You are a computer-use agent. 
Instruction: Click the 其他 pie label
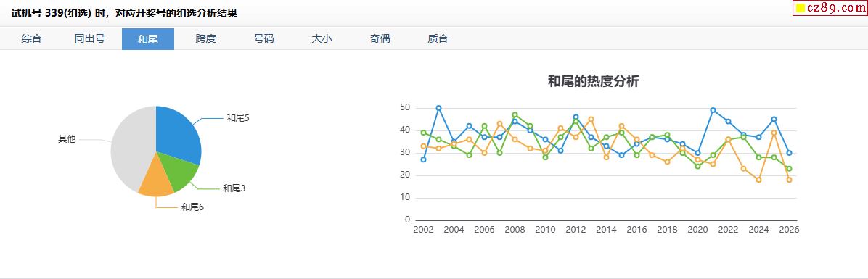(x=67, y=139)
